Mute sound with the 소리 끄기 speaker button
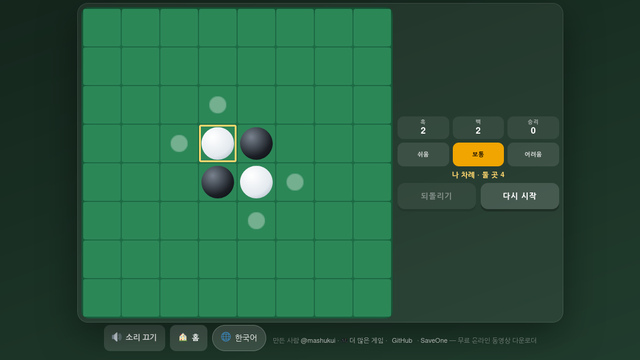This screenshot has height=360, width=640. (134, 338)
